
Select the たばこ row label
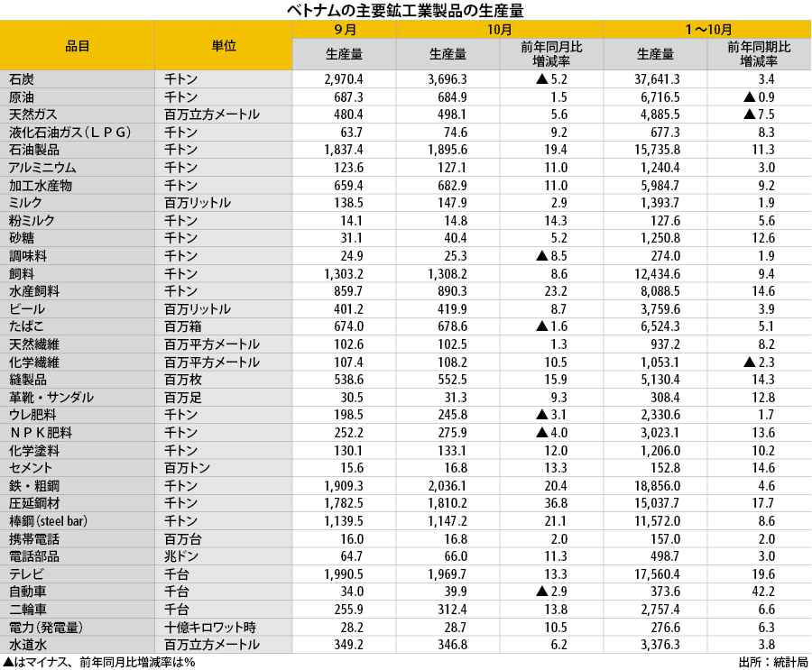[x=26, y=326]
